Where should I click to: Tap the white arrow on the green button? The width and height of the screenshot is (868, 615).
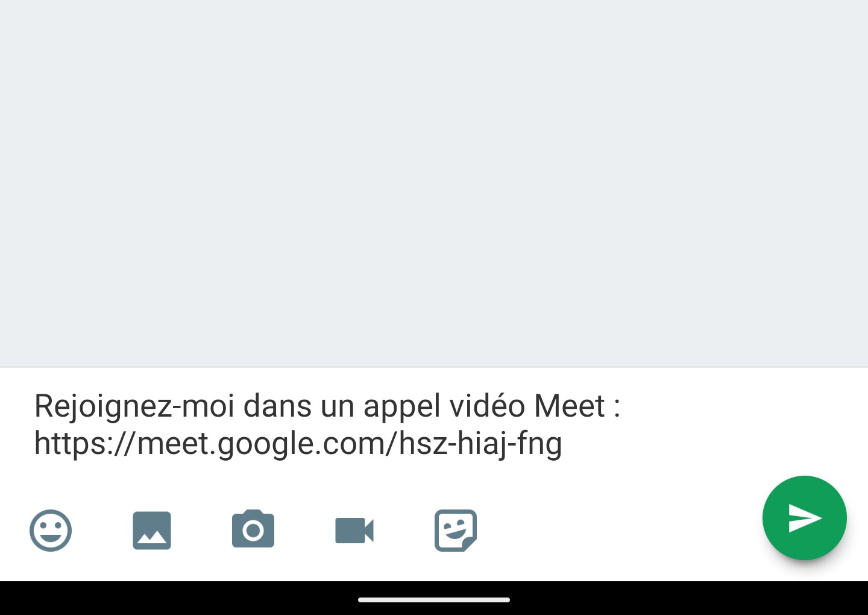805,519
